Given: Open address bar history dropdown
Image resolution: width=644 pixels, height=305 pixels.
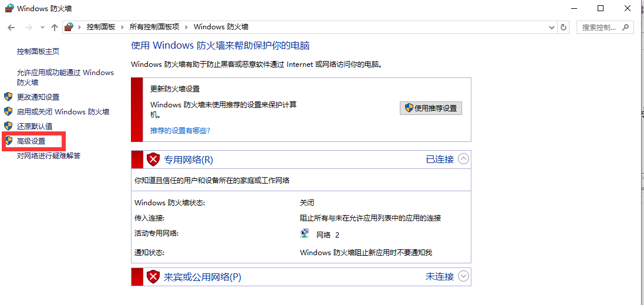Looking at the screenshot, I should [x=552, y=28].
